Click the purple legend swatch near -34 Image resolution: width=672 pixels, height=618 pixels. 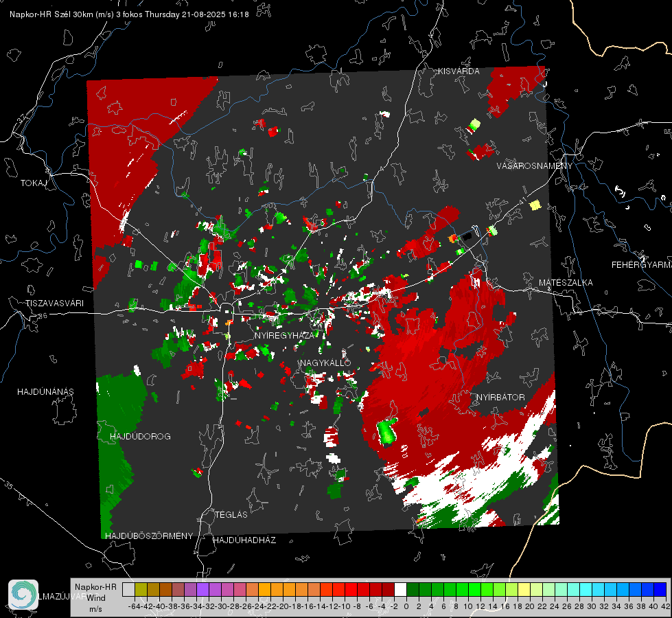point(202,589)
